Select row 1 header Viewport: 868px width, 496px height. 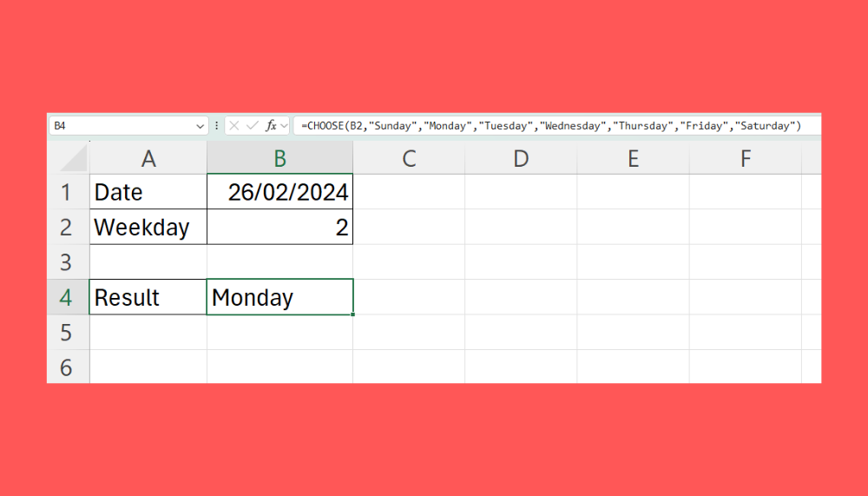(x=68, y=192)
